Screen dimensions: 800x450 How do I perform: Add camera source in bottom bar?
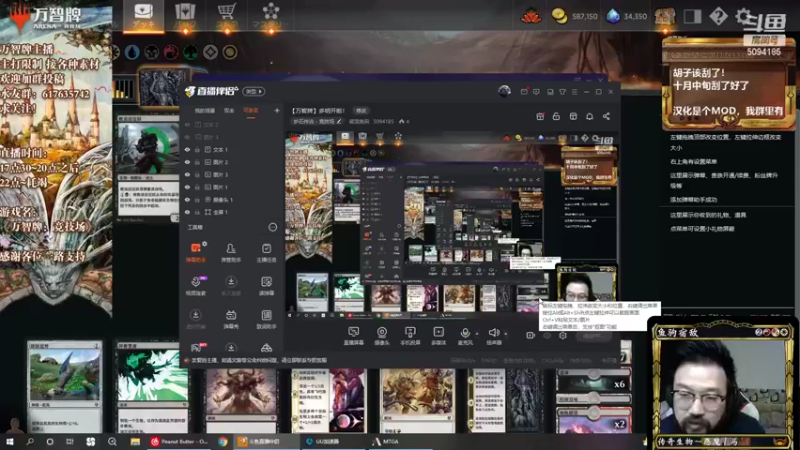tap(382, 336)
